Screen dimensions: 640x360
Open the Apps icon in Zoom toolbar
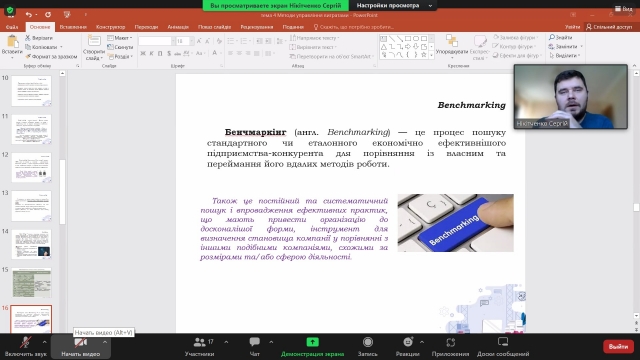(x=451, y=342)
